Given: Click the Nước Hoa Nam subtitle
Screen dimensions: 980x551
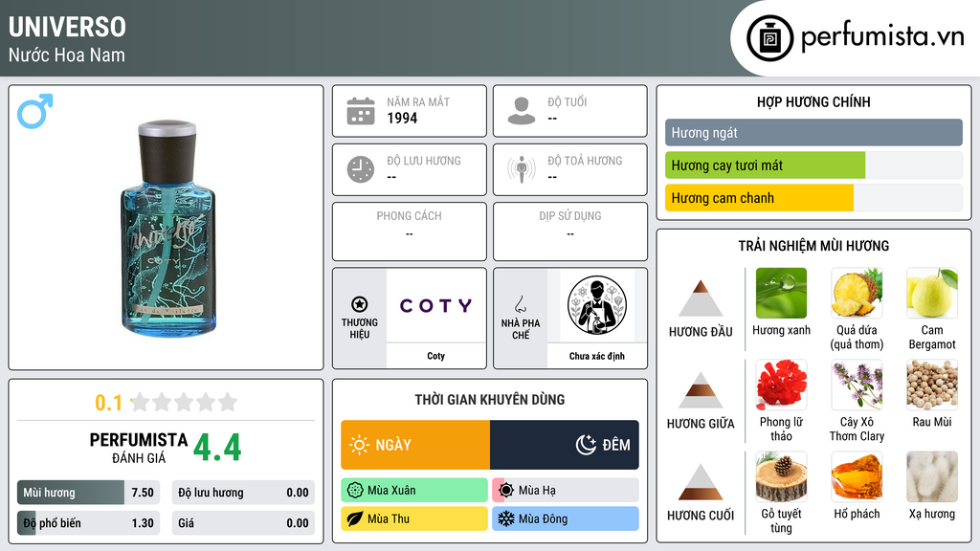Looking at the screenshot, I should pyautogui.click(x=67, y=55).
